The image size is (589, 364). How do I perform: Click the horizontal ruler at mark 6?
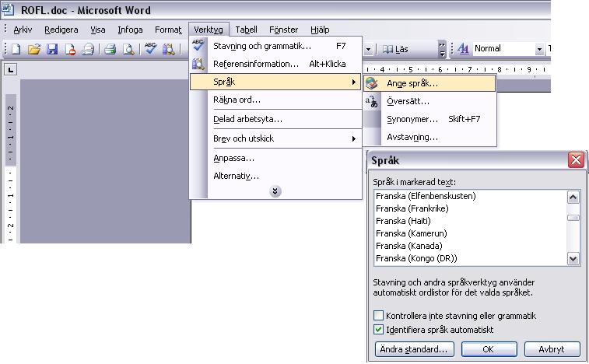tap(440, 69)
